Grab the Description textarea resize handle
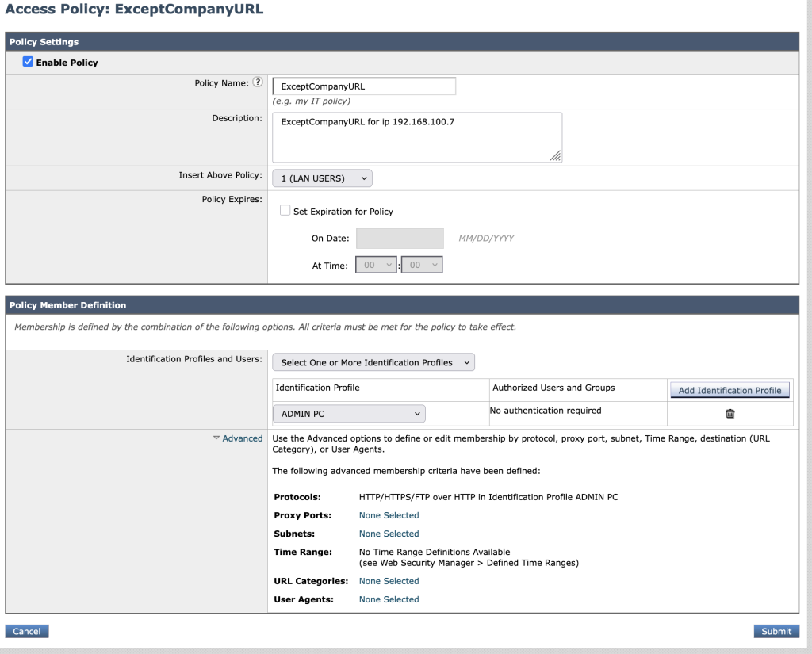 click(555, 155)
